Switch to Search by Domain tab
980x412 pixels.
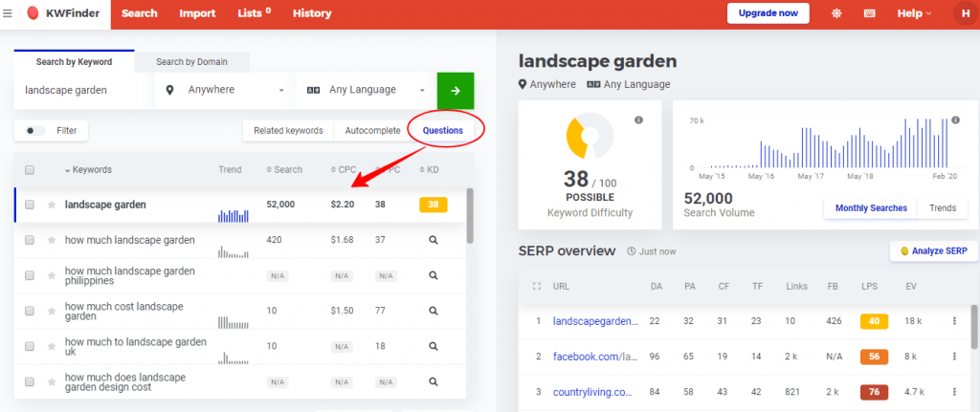pos(191,62)
